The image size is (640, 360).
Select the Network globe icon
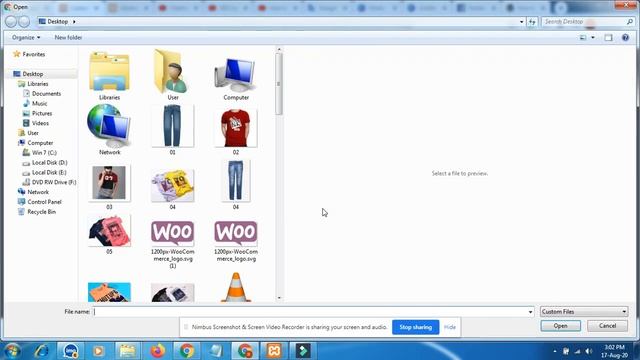coord(109,126)
